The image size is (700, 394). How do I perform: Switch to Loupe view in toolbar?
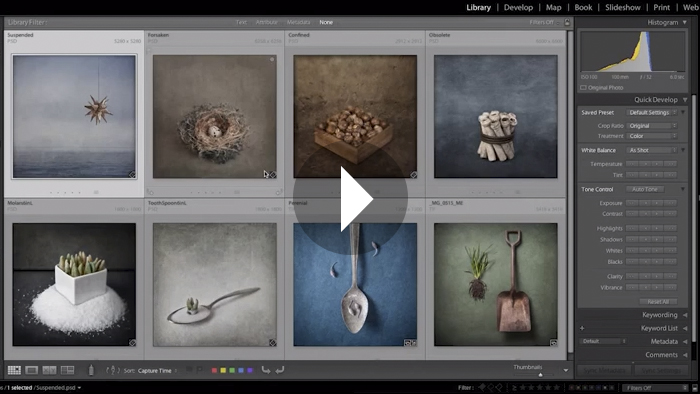pyautogui.click(x=32, y=370)
